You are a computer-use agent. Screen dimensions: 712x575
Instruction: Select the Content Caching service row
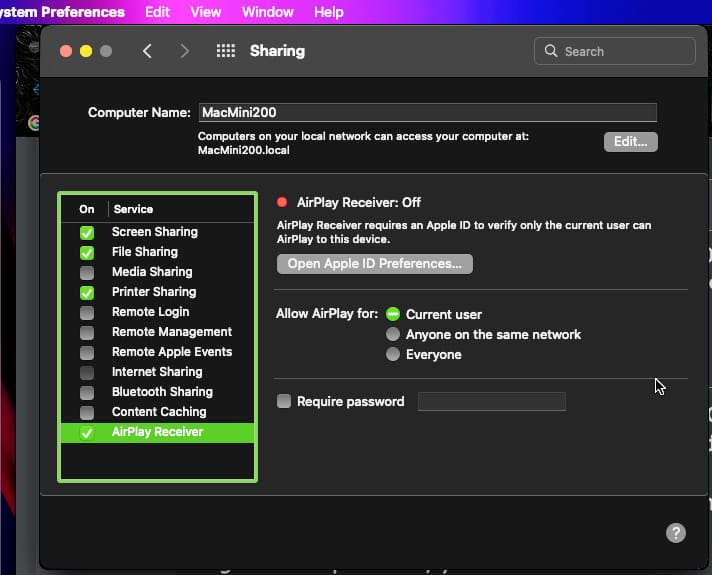coord(158,412)
